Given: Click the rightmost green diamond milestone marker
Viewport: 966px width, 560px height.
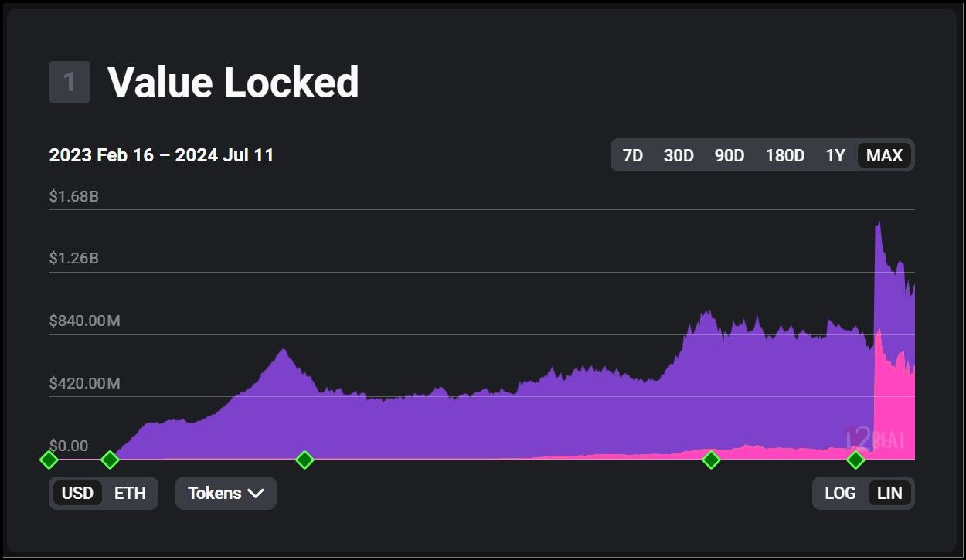Looking at the screenshot, I should pos(855,460).
